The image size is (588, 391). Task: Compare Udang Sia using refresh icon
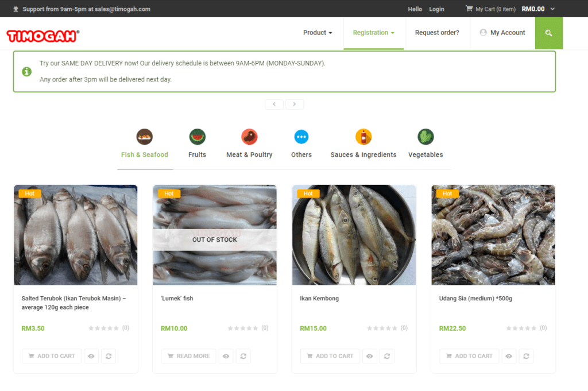pyautogui.click(x=526, y=356)
